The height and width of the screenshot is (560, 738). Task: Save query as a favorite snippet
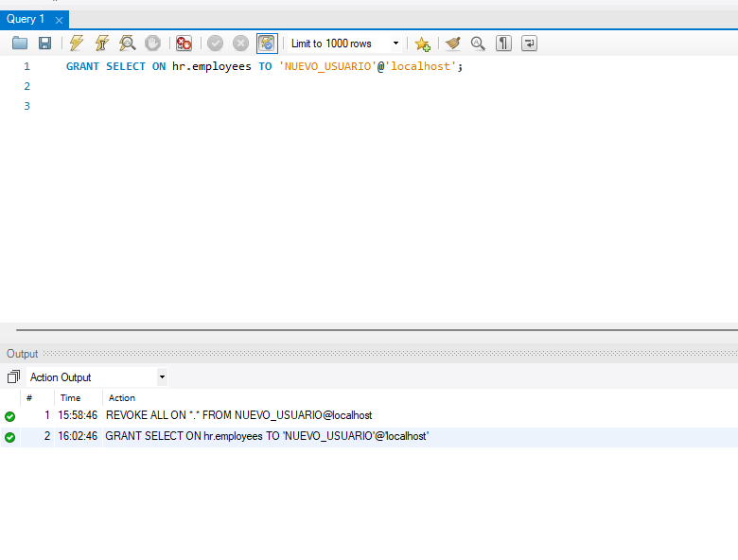pyautogui.click(x=422, y=44)
